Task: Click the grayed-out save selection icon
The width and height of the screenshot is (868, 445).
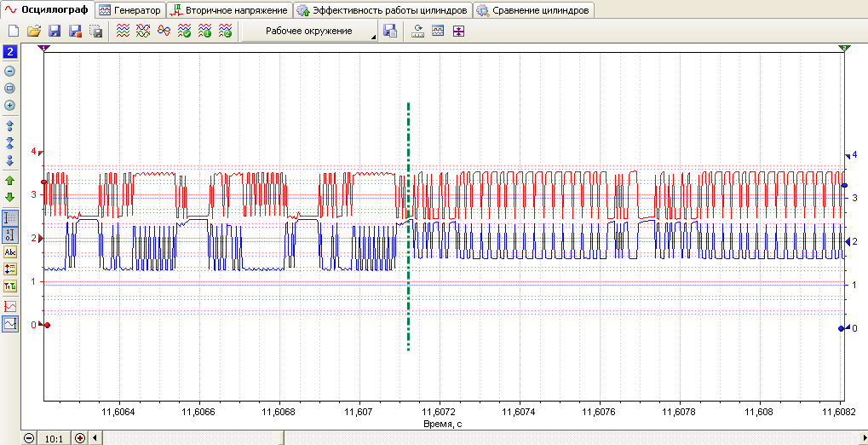Action: (95, 31)
